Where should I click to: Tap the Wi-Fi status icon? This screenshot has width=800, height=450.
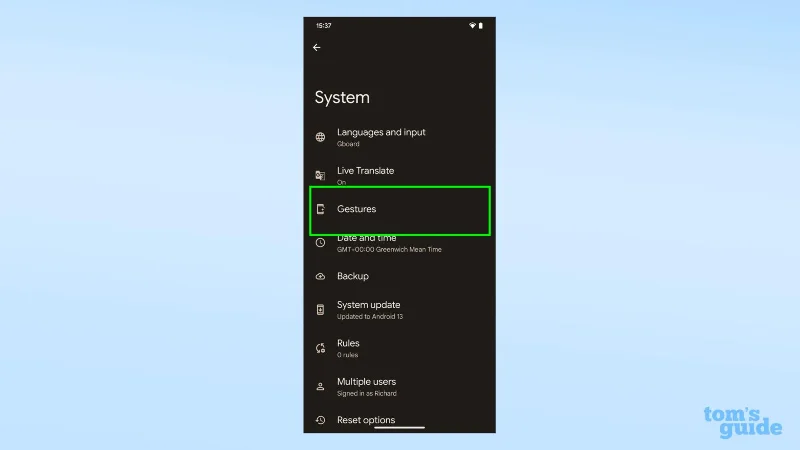coord(472,26)
